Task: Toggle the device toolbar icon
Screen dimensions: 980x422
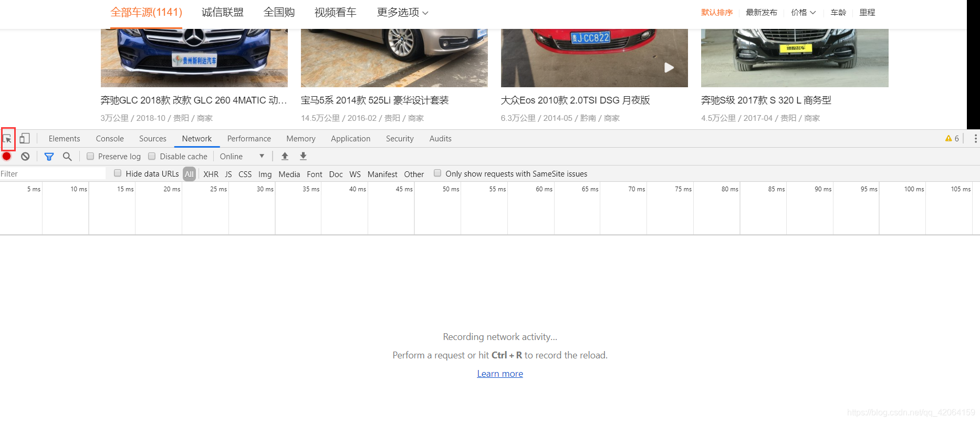Action: (25, 138)
